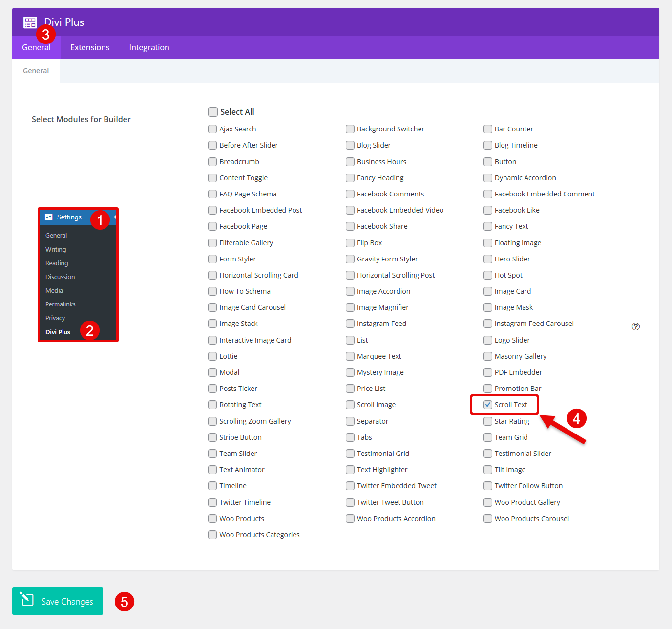Click the Testimonial Slider label
The image size is (672, 629).
point(523,454)
